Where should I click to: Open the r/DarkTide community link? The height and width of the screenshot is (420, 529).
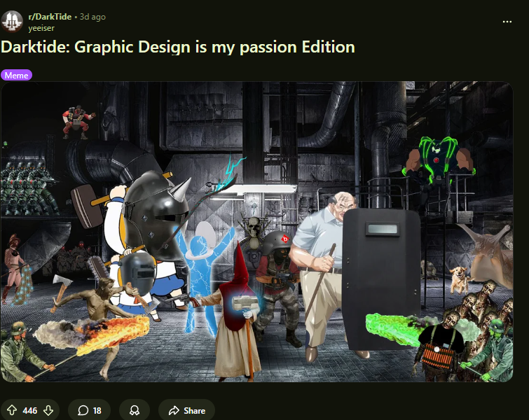click(50, 17)
